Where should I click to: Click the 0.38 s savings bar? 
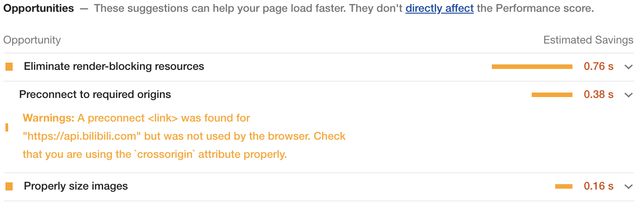pyautogui.click(x=552, y=95)
